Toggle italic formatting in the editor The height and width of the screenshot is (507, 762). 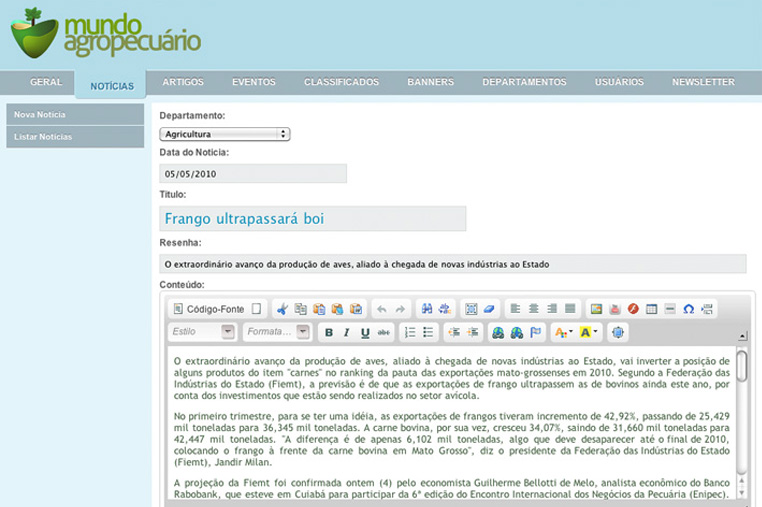tap(347, 332)
